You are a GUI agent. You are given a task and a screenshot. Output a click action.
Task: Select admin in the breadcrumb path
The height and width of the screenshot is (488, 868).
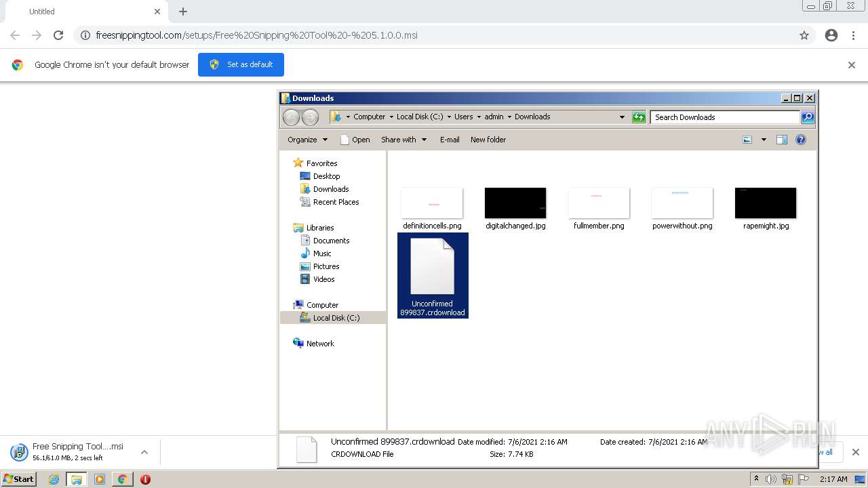click(494, 117)
